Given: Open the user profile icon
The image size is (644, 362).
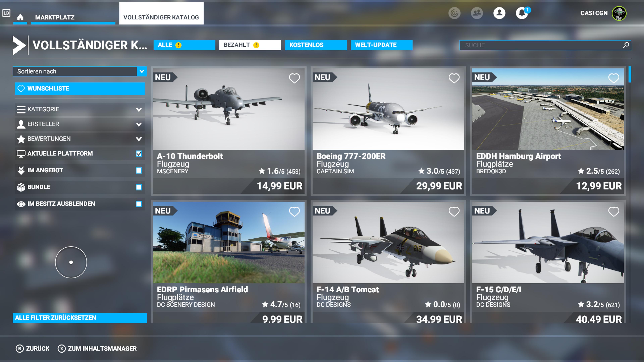Looking at the screenshot, I should (x=499, y=13).
